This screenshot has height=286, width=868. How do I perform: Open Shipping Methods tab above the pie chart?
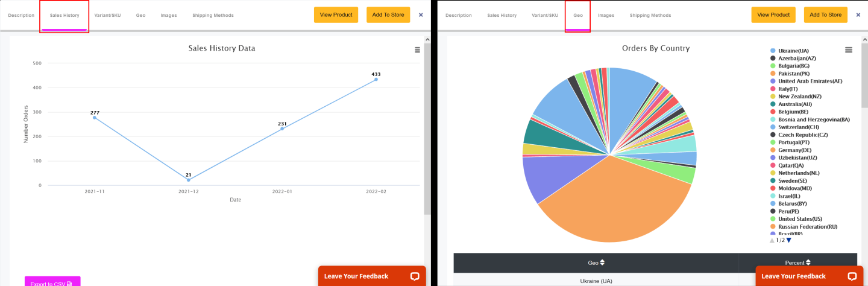[x=650, y=15]
